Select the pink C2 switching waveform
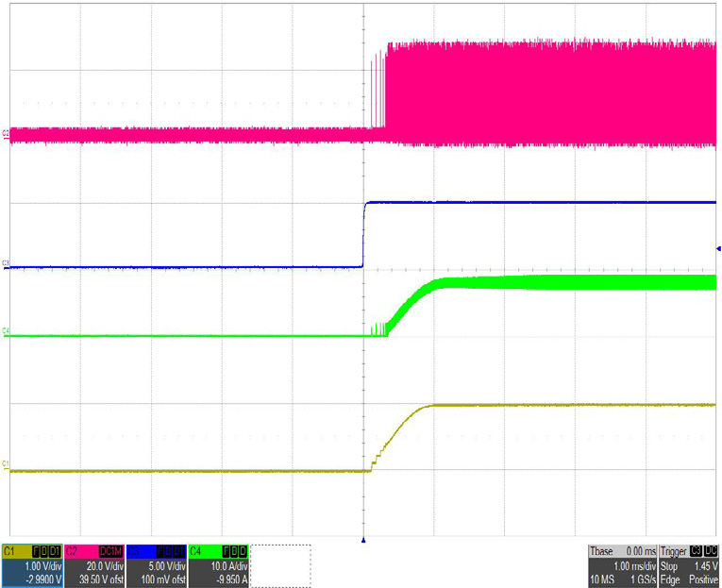The height and width of the screenshot is (588, 722). [x=547, y=94]
